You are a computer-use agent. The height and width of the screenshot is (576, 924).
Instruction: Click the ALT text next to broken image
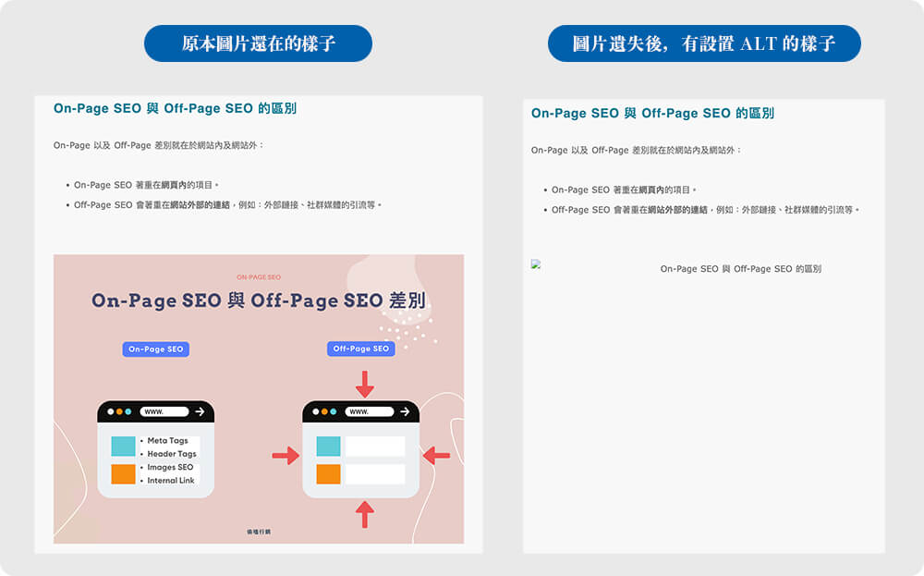coord(741,269)
